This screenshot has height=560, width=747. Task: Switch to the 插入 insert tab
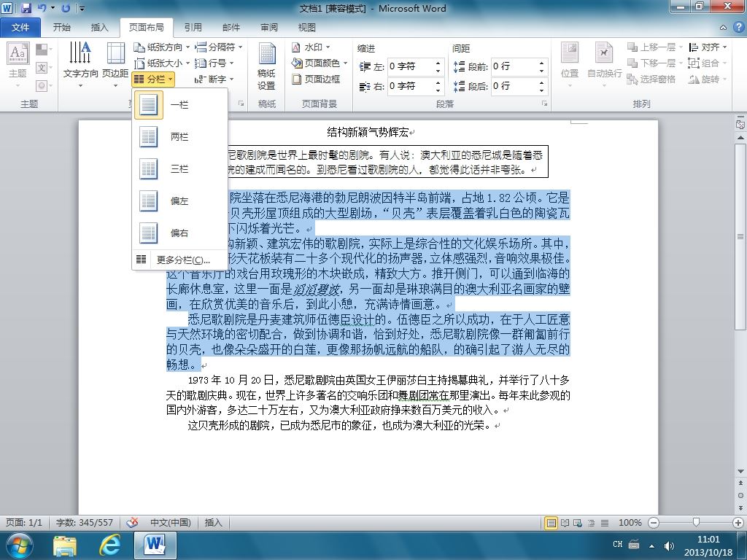pyautogui.click(x=99, y=28)
